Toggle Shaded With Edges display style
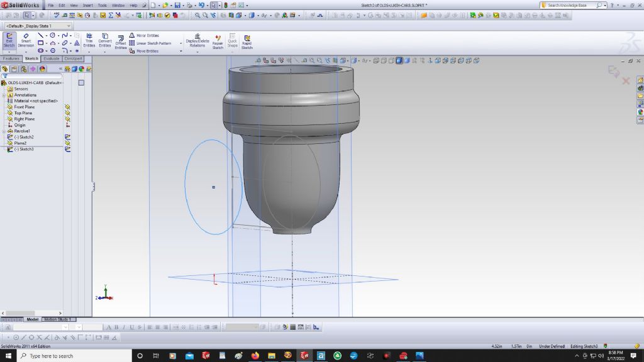Image resolution: width=644 pixels, height=362 pixels. [x=399, y=61]
